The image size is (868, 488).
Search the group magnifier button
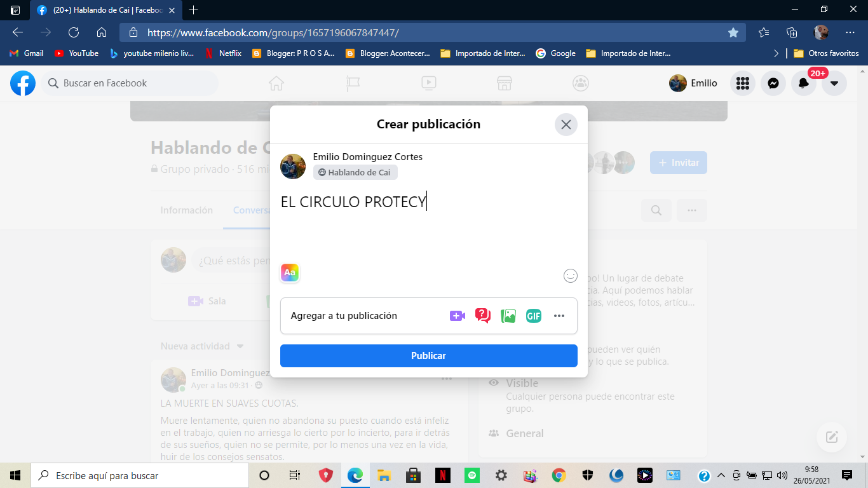[656, 210]
